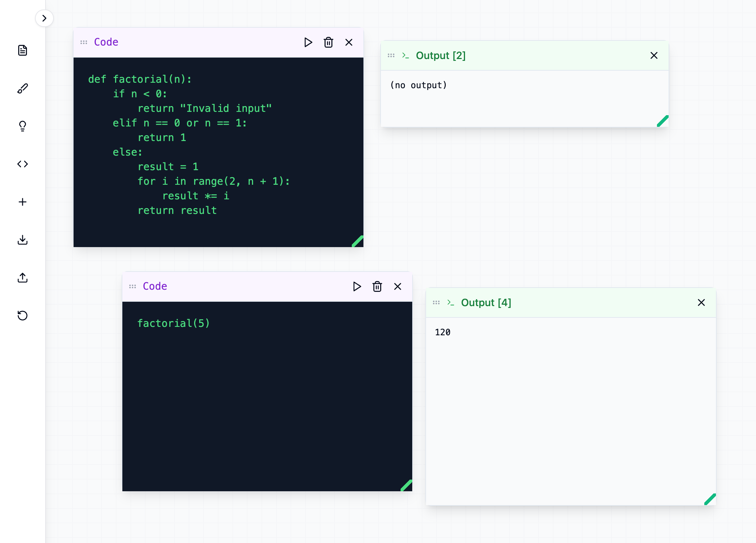Click the resize corner of Output [4] panel
Viewport: 756px width, 543px height.
pos(710,499)
